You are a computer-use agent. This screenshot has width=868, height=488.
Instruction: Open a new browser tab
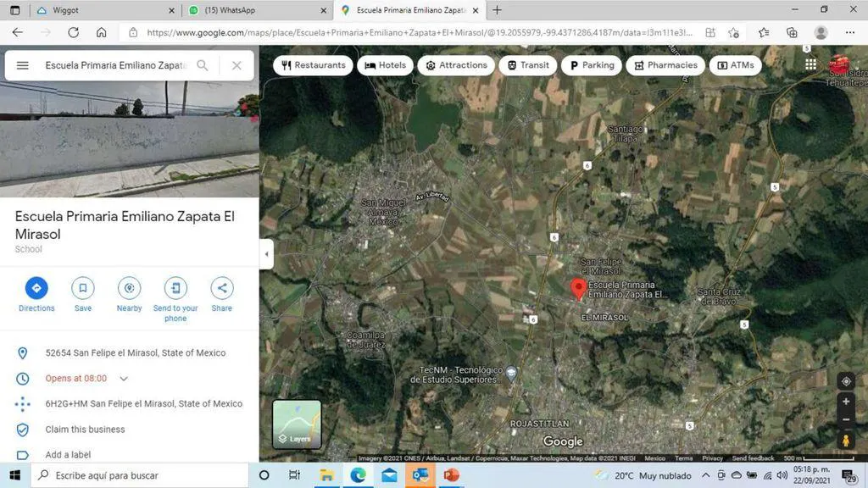(x=497, y=10)
